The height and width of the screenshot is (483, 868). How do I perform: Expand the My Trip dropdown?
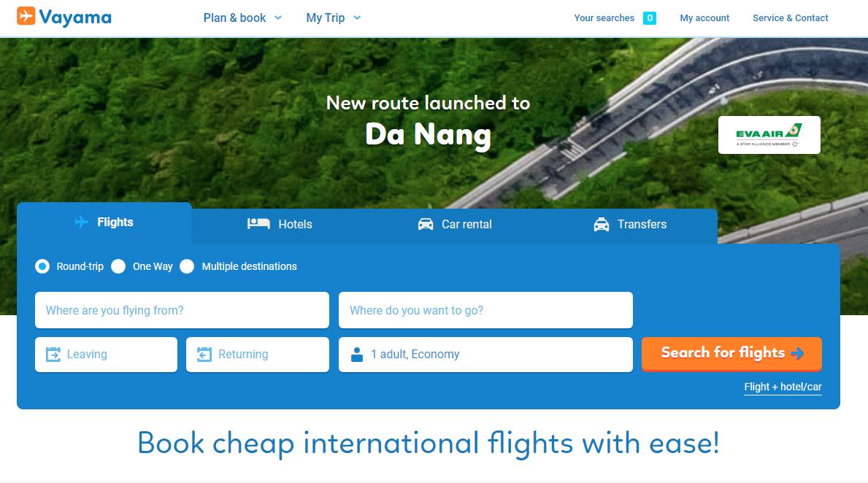point(333,18)
